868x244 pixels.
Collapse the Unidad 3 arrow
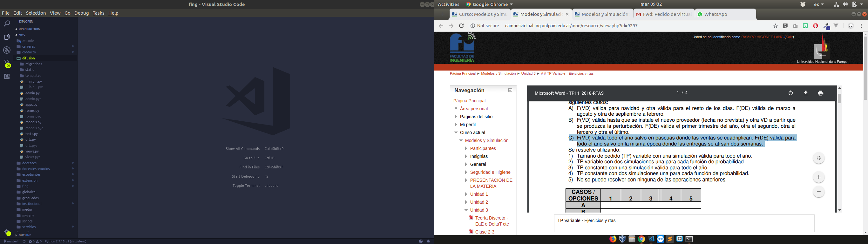click(x=466, y=210)
